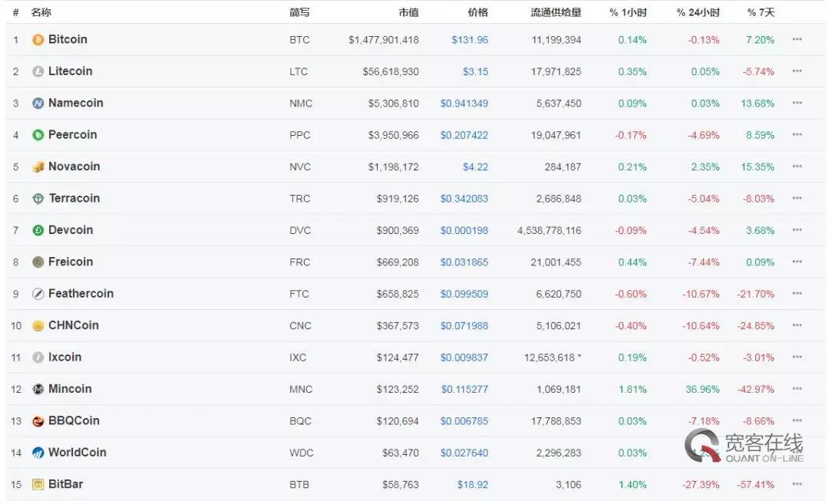Sort by the 名称 column header
829x504 pixels.
click(x=41, y=12)
